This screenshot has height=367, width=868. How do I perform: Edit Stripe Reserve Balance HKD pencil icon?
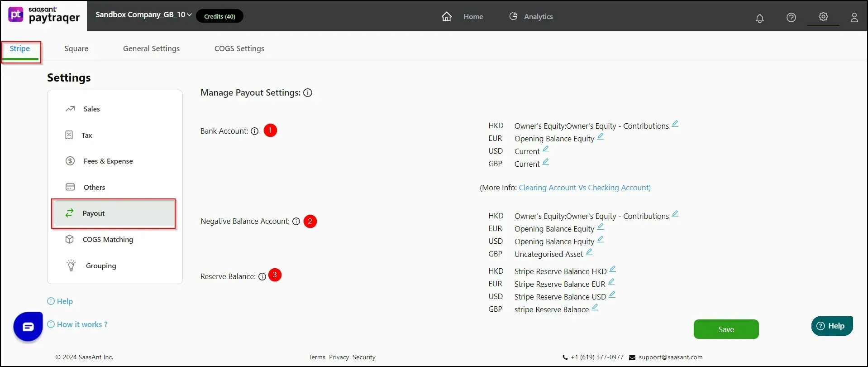click(613, 269)
